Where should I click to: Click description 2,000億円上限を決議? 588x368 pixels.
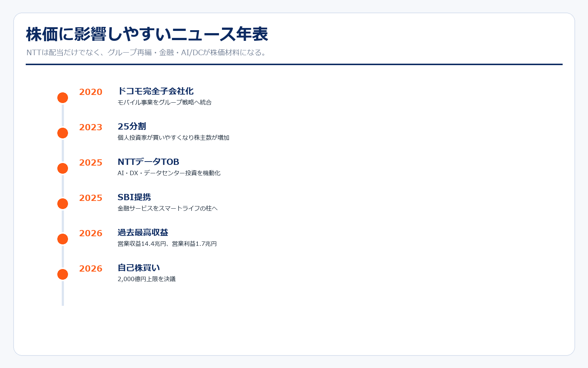click(147, 279)
